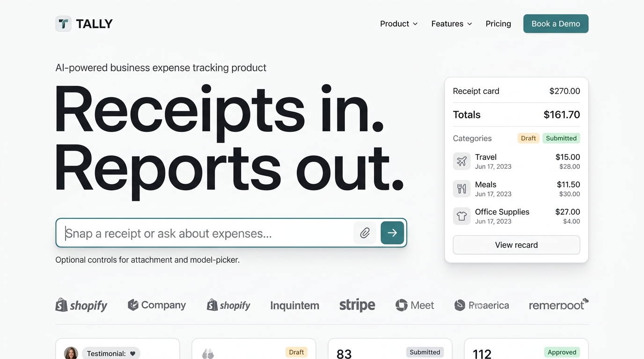Screen dimensions: 644x359
Task: Click the remerpoot logo
Action: click(558, 305)
